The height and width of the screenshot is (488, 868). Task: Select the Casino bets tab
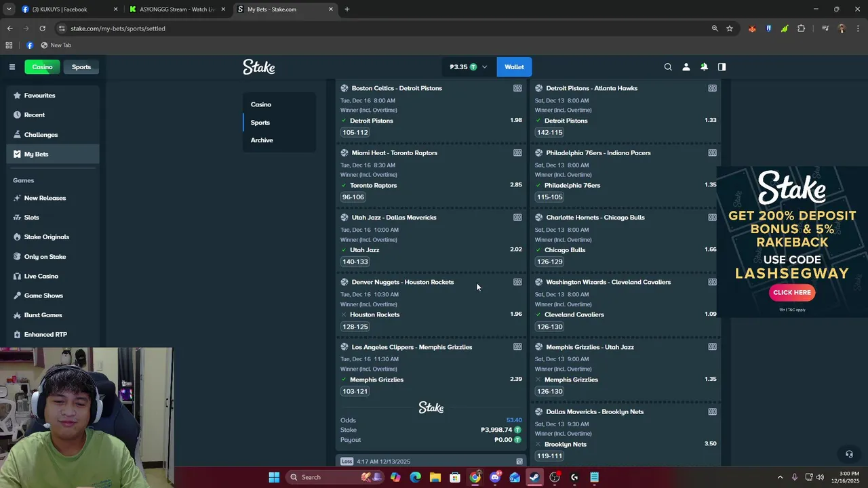(261, 104)
